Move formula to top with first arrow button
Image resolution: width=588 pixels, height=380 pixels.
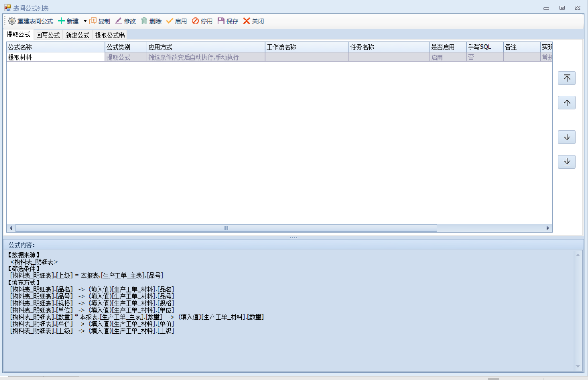tap(567, 78)
